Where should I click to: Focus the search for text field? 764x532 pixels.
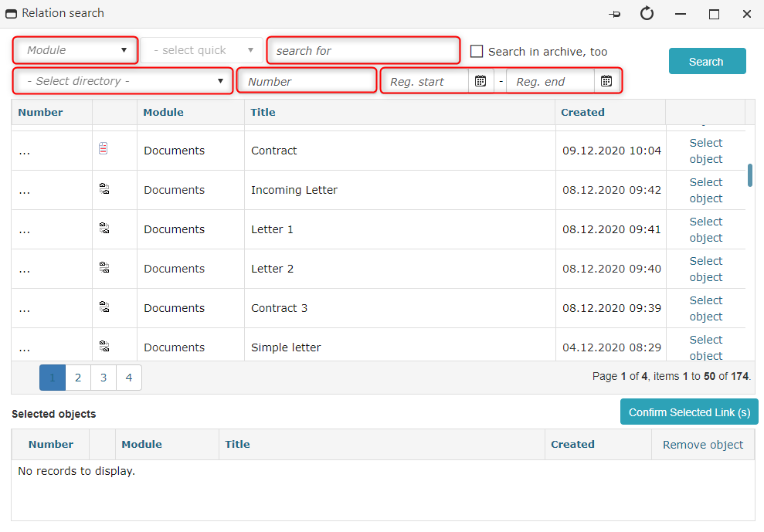pos(364,51)
